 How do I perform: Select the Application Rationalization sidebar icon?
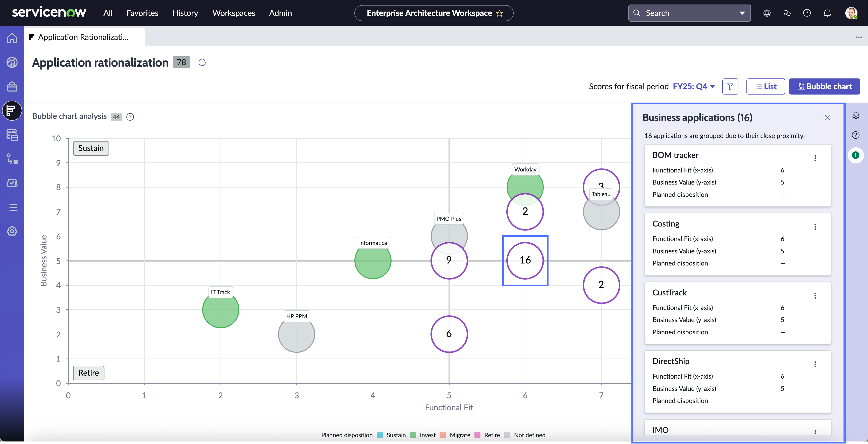(12, 111)
